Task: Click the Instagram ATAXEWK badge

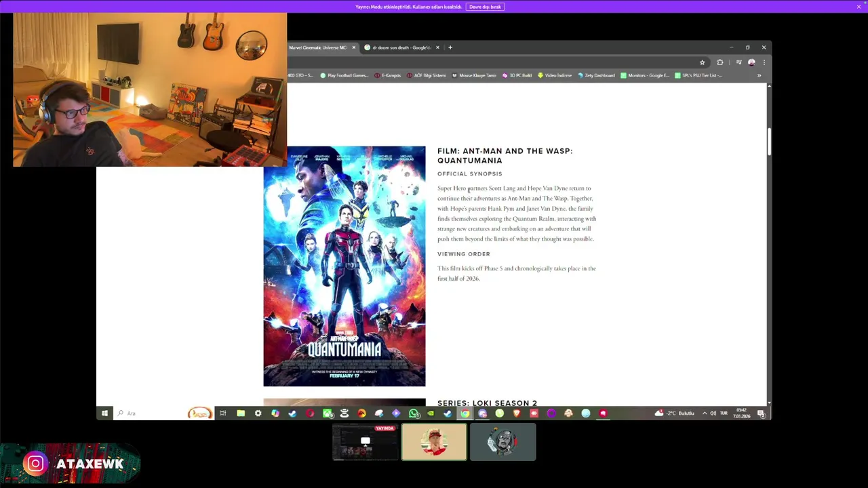Action: pos(71,464)
